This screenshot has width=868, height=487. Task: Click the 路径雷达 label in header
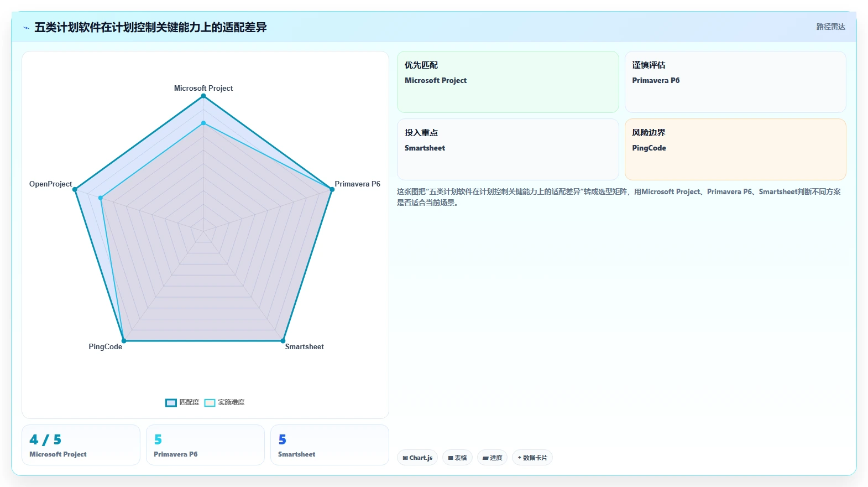[830, 27]
